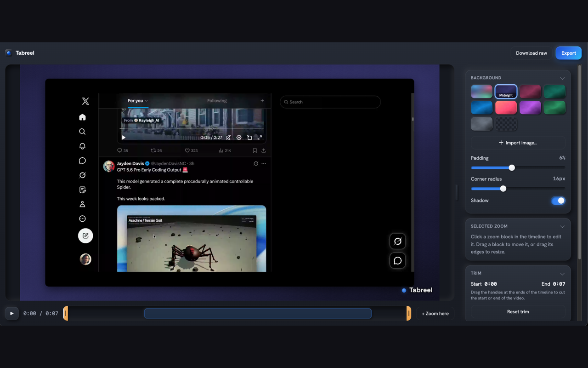Bookmark the post with bookmark icon
588x368 pixels.
(x=254, y=150)
